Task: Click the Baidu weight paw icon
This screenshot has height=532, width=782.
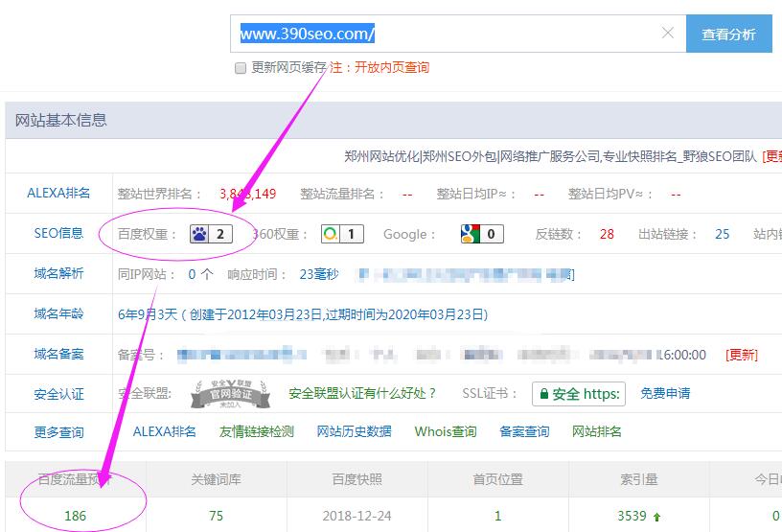Action: [x=199, y=234]
